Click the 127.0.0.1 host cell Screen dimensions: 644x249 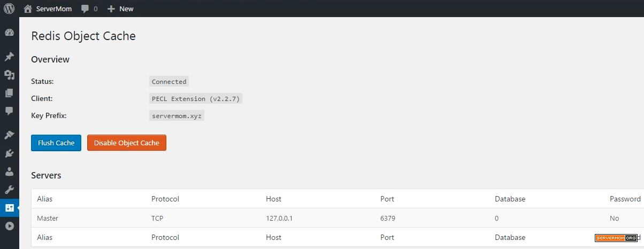click(x=279, y=218)
